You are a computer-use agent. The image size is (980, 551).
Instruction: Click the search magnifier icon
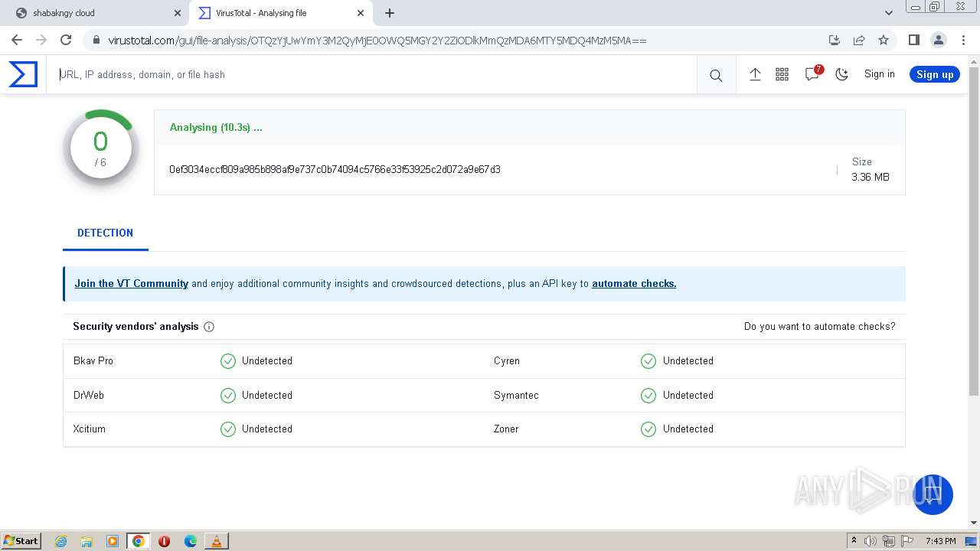point(716,75)
